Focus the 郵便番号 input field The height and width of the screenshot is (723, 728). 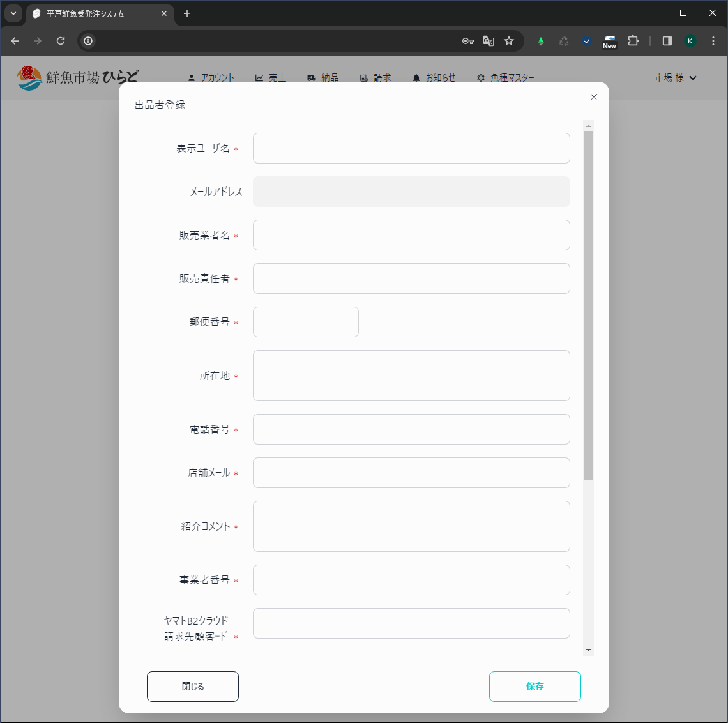point(306,322)
